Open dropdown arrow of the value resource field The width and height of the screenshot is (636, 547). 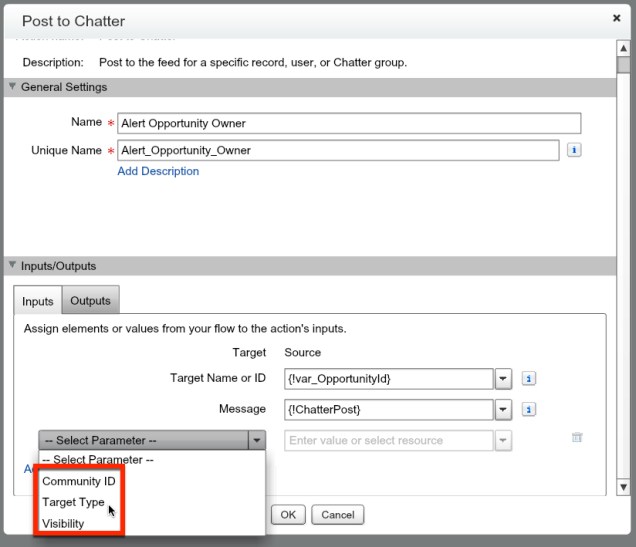click(x=503, y=440)
